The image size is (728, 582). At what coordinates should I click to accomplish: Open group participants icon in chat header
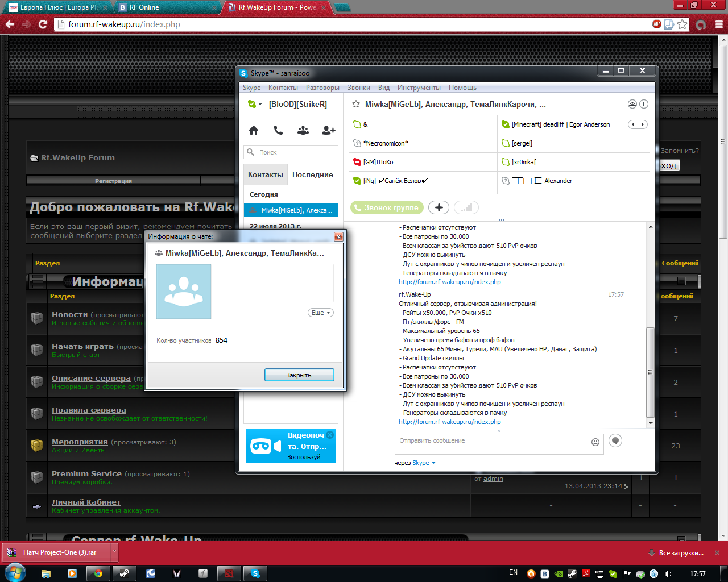(x=632, y=104)
